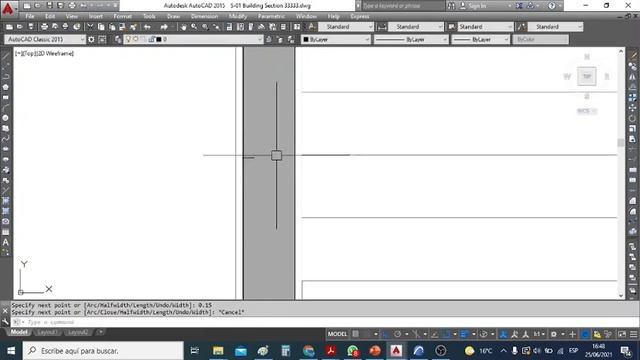Toggle lineweight display in status bar

[464, 334]
